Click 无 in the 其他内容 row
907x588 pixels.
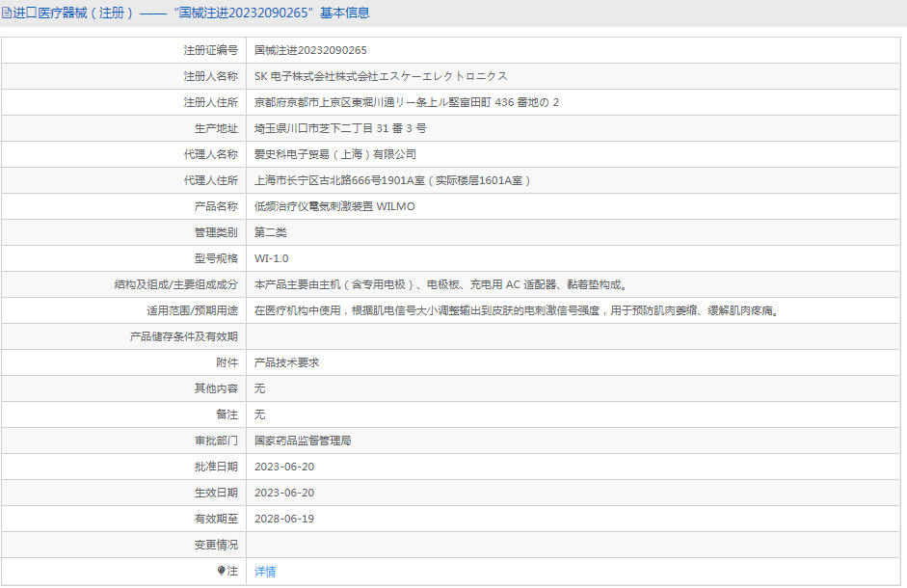tap(259, 388)
